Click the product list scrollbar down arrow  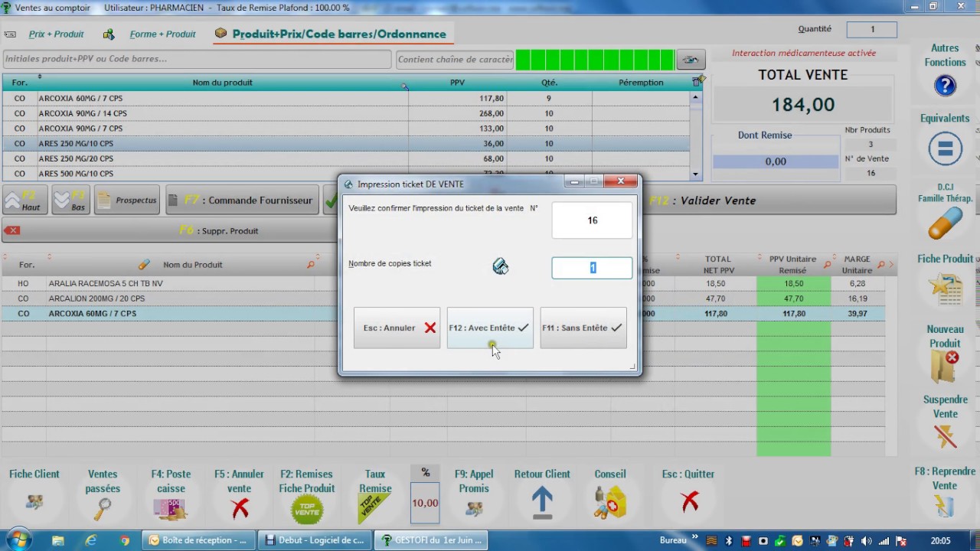[696, 174]
